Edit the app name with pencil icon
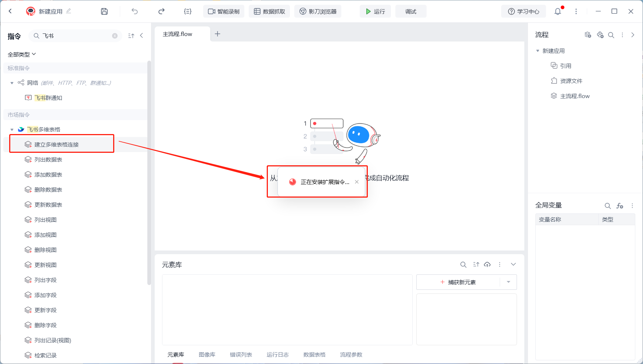Image resolution: width=643 pixels, height=364 pixels. [x=69, y=11]
